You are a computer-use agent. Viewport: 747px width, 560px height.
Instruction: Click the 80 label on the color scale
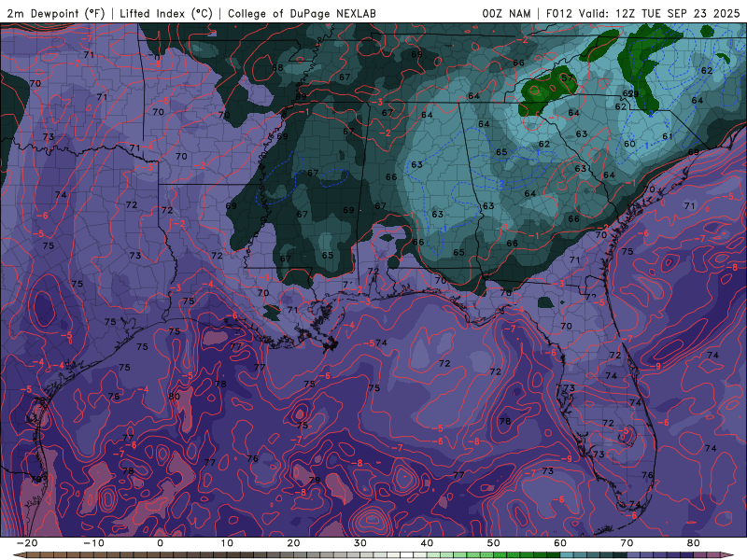point(694,543)
